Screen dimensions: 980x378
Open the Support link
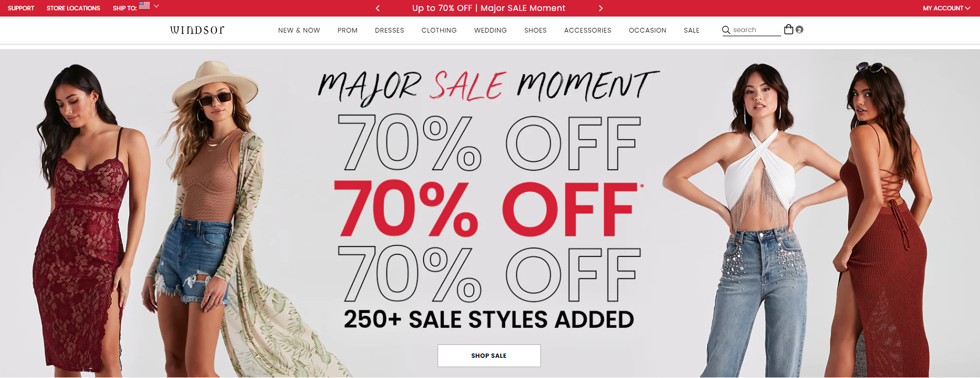click(x=21, y=8)
